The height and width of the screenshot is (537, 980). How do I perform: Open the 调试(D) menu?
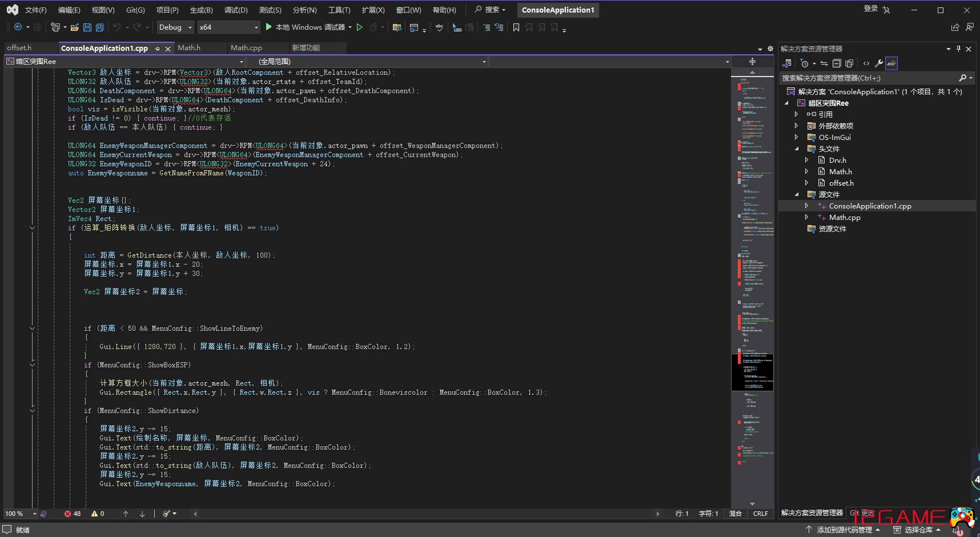click(x=236, y=10)
